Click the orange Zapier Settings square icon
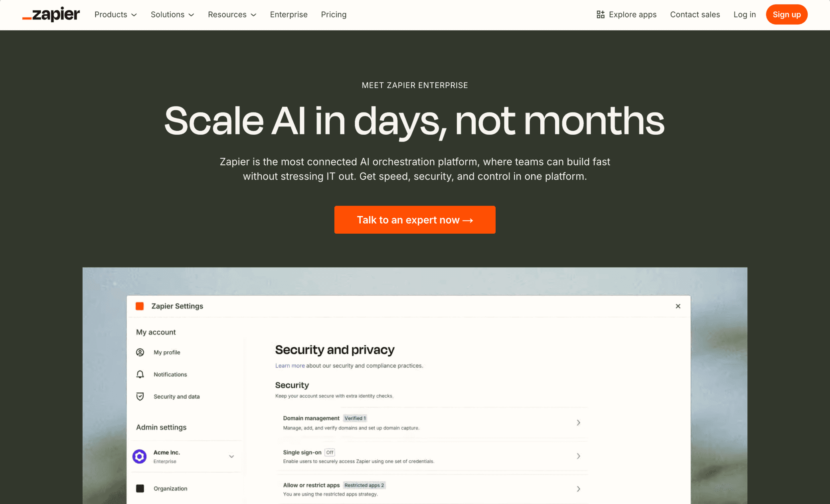The image size is (830, 504). point(140,306)
